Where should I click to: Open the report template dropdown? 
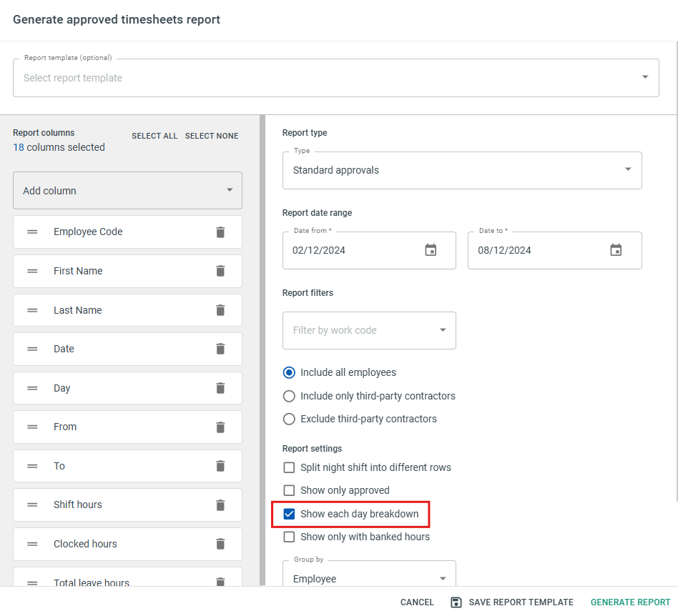[x=335, y=78]
